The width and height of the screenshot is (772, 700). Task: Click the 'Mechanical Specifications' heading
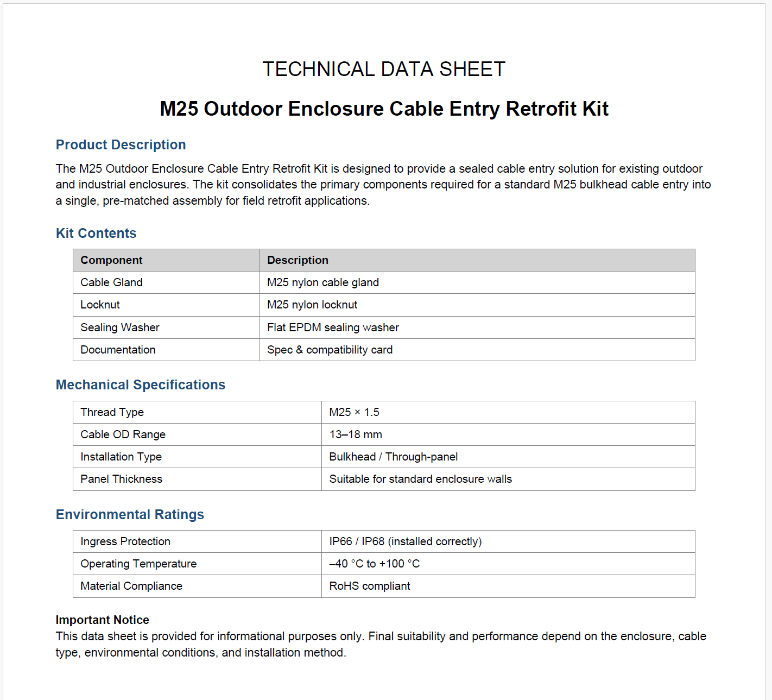141,385
